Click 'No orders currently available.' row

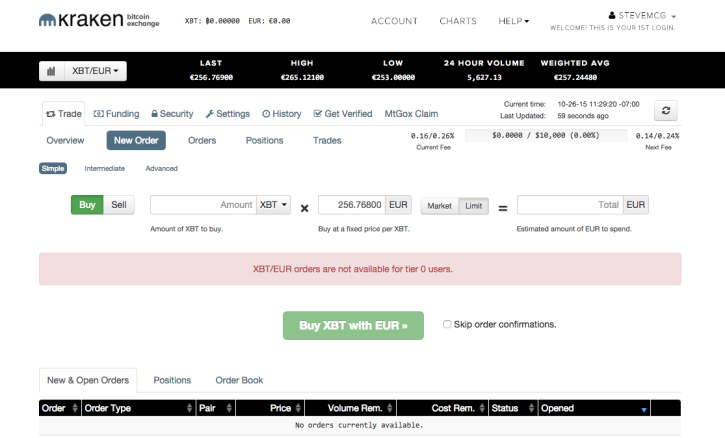[360, 425]
